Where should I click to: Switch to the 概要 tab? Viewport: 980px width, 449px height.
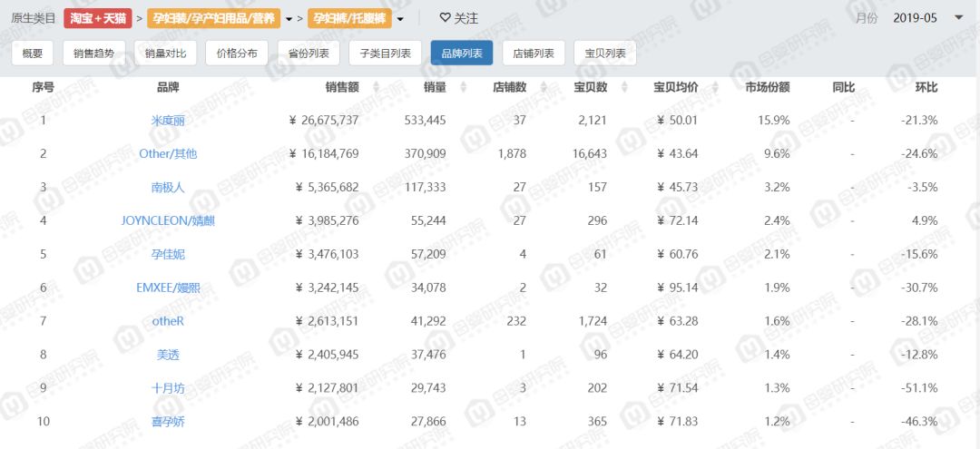click(33, 54)
